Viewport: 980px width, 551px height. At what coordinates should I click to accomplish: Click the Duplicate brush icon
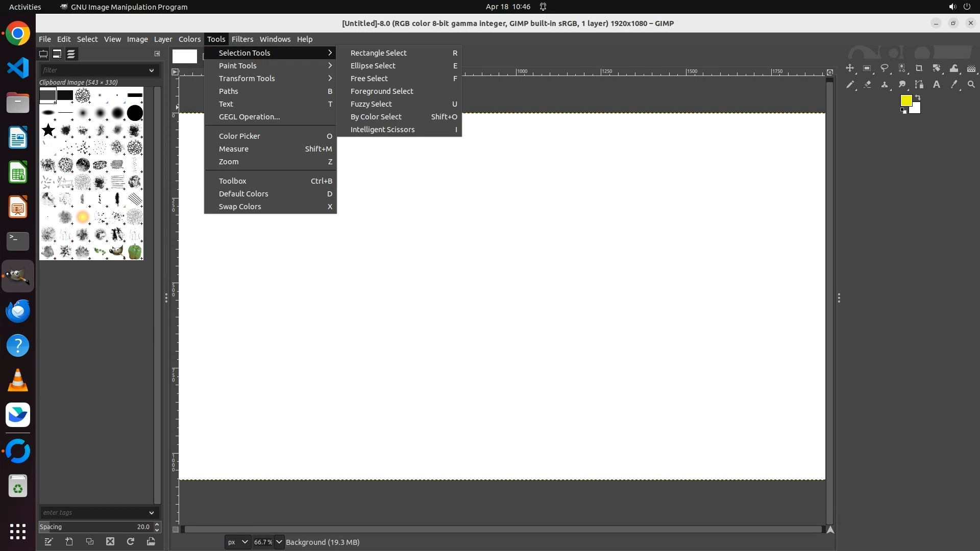(x=90, y=542)
